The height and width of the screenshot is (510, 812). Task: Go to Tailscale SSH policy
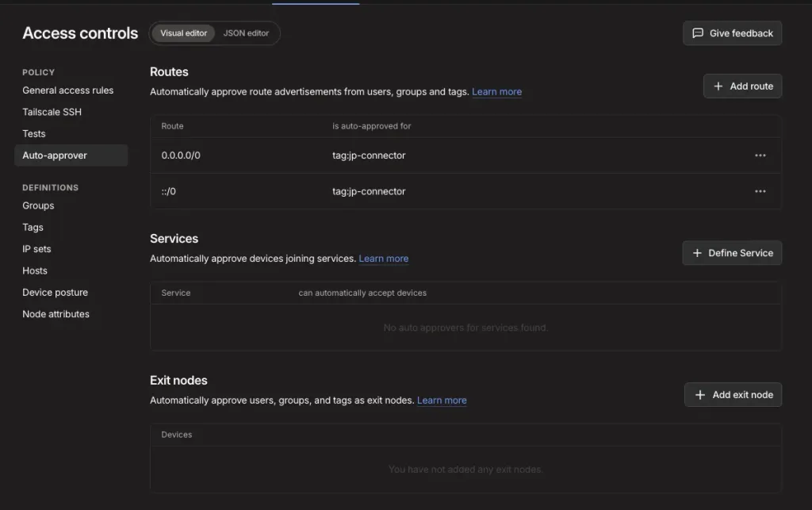52,112
